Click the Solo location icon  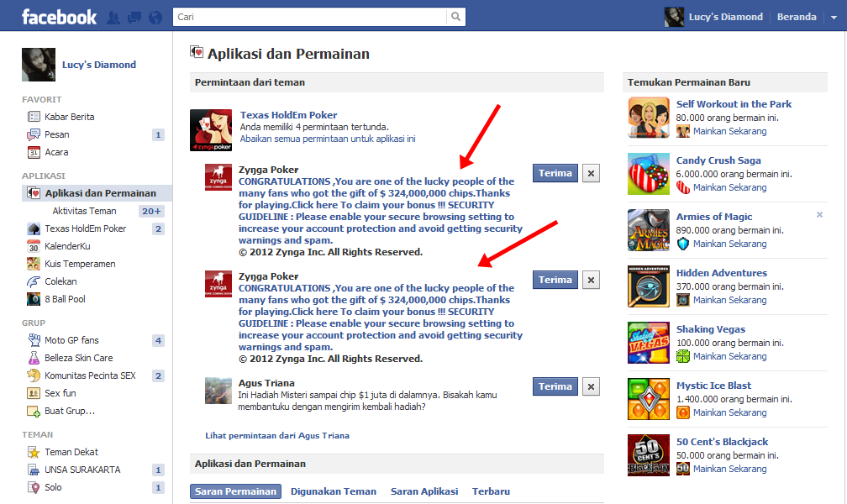34,487
